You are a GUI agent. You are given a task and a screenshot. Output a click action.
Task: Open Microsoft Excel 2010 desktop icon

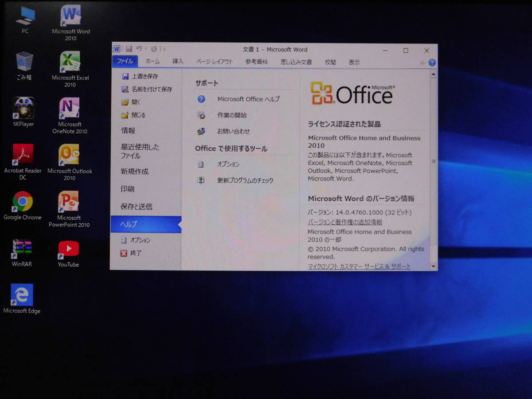point(70,69)
